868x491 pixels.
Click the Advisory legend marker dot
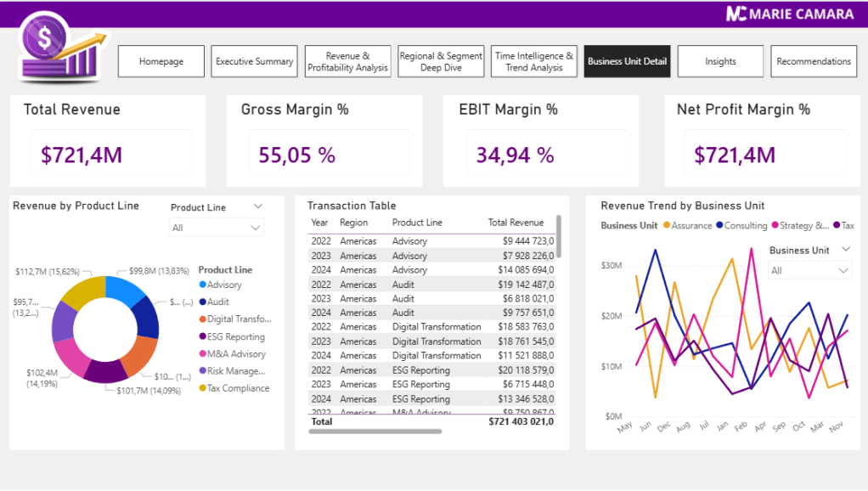click(x=203, y=285)
